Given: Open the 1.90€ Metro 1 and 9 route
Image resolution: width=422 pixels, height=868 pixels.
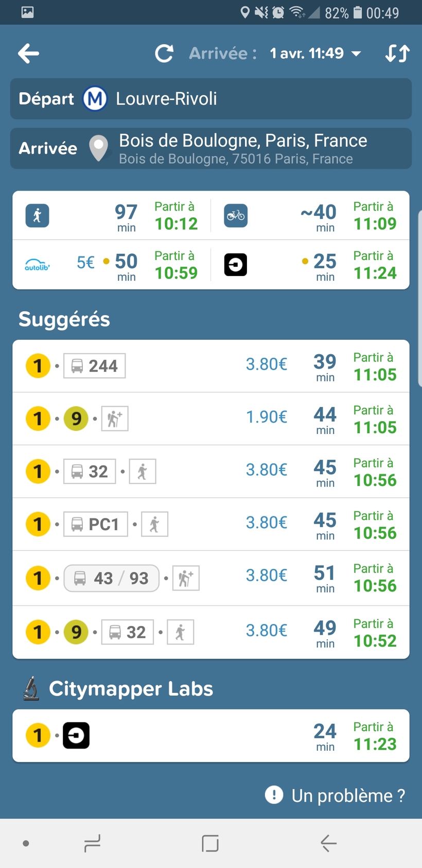Looking at the screenshot, I should 211,419.
